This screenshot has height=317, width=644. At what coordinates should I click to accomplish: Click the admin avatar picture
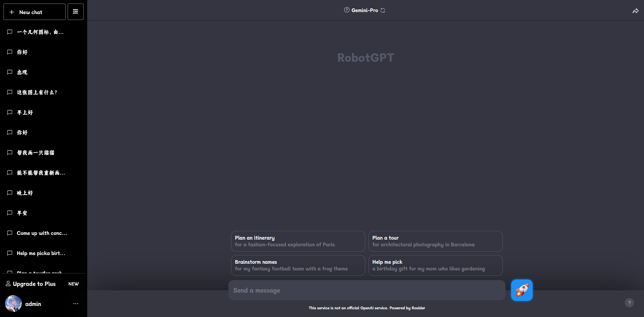[13, 304]
